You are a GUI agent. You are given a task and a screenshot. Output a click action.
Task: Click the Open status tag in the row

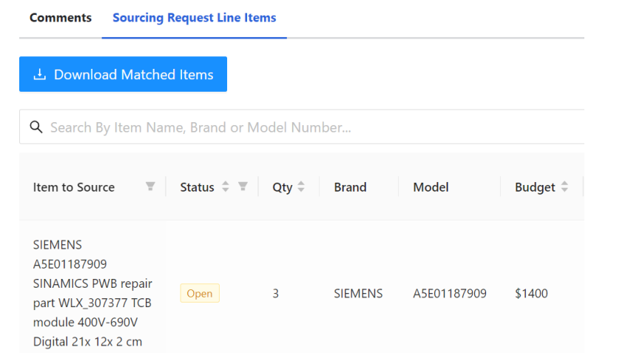click(200, 293)
